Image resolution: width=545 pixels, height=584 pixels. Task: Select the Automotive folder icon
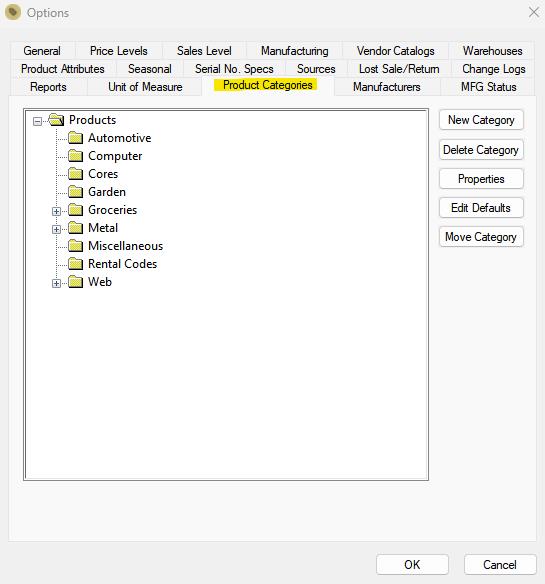(x=76, y=138)
